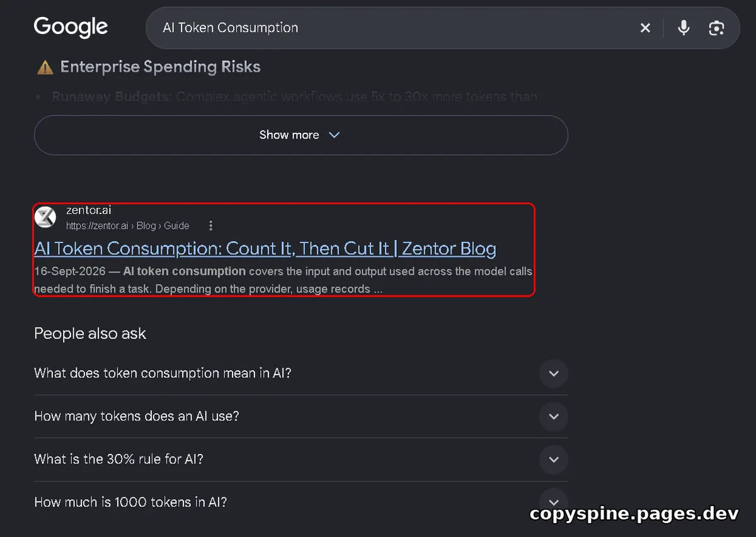The image size is (756, 537).
Task: Expand How much is 1000 tokens question
Action: click(x=301, y=502)
